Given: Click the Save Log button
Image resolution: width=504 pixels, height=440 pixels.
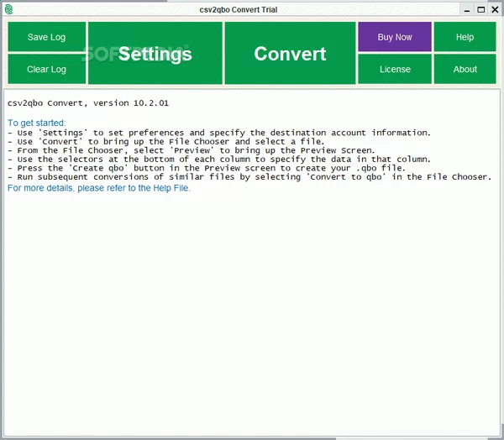Looking at the screenshot, I should tap(46, 37).
